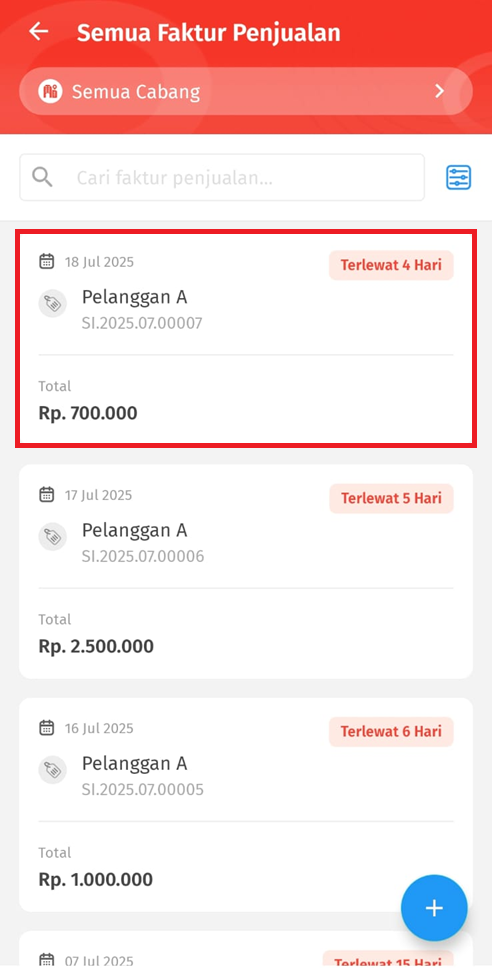The height and width of the screenshot is (968, 492).
Task: Tap the Terlewat 4 Hari badge
Action: coord(391,265)
